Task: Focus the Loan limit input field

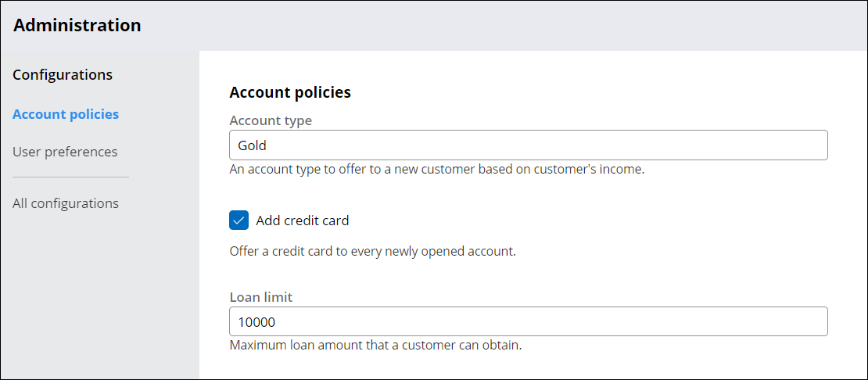Action: [528, 322]
